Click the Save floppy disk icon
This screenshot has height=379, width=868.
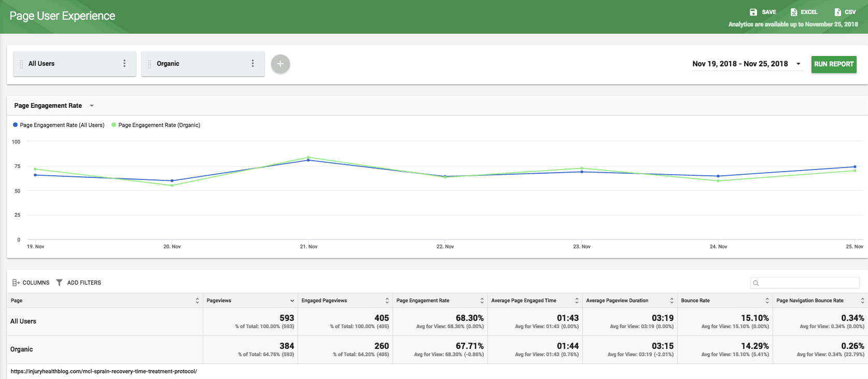(x=753, y=12)
